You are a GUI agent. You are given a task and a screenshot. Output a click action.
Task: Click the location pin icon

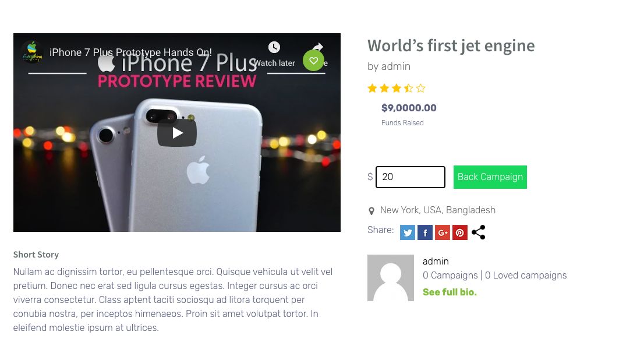coord(371,211)
